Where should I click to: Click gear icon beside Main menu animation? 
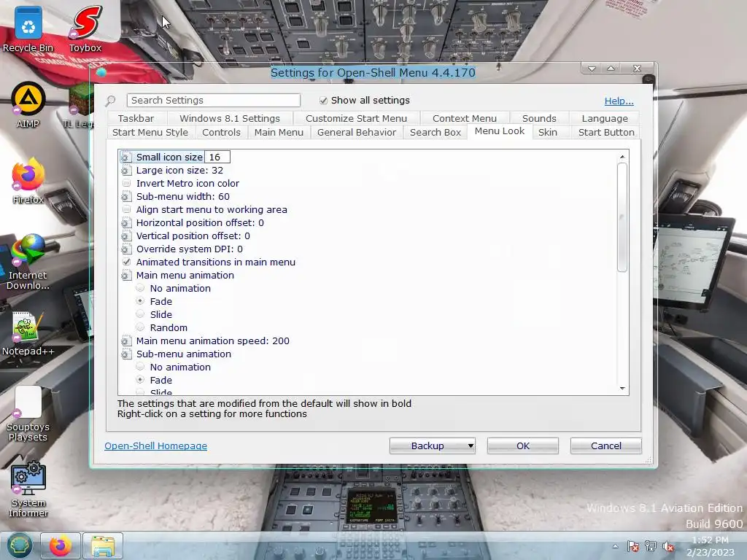click(x=125, y=275)
